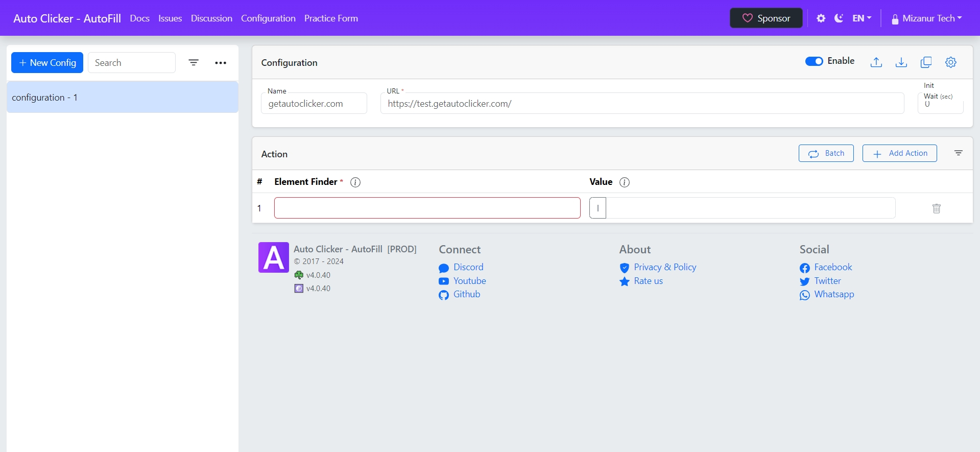The width and height of the screenshot is (980, 452).
Task: Create a New Config
Action: (47, 62)
